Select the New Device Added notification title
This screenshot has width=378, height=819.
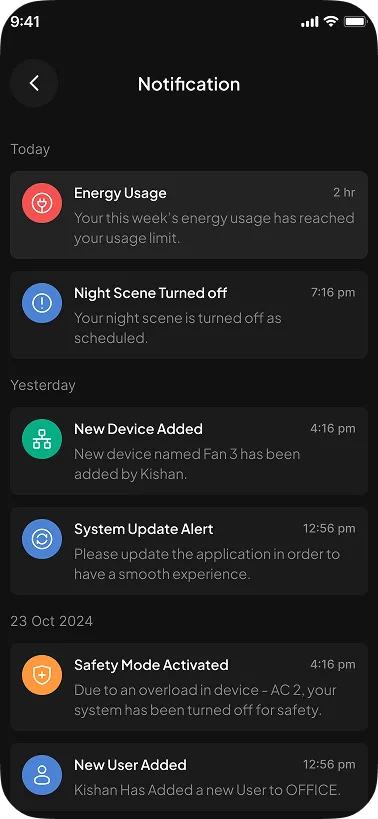click(x=138, y=429)
